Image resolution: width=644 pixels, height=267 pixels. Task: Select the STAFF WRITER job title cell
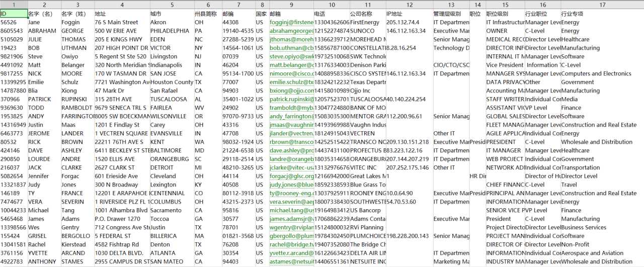(505, 99)
